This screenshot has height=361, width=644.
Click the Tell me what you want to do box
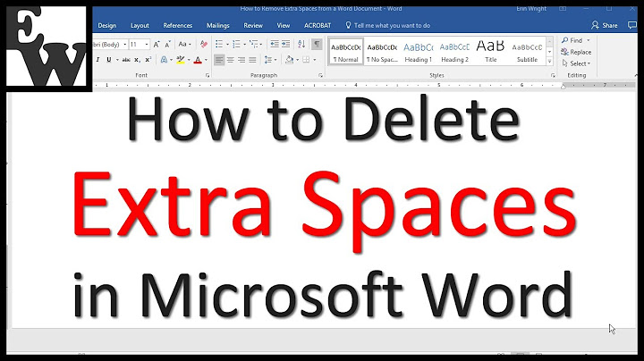pyautogui.click(x=388, y=25)
